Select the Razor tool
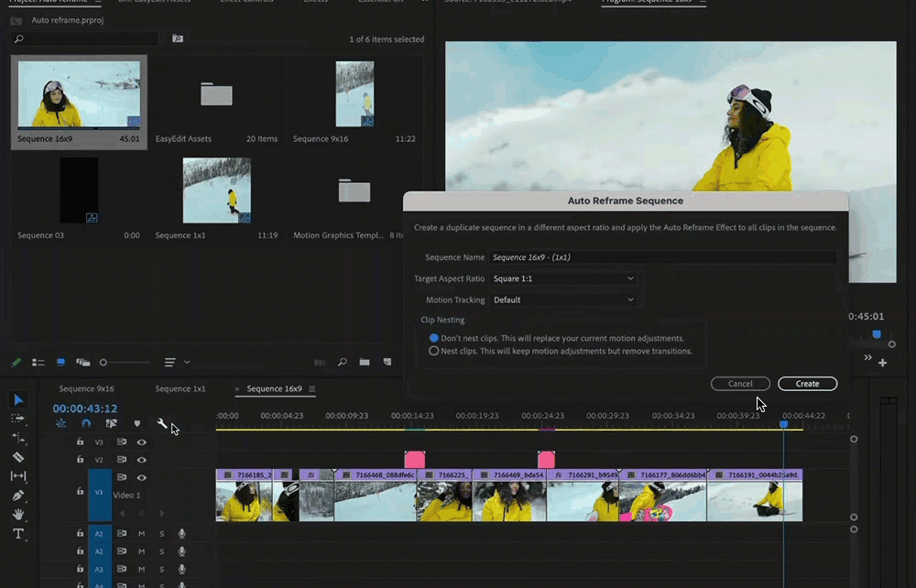This screenshot has height=588, width=916. (x=18, y=457)
